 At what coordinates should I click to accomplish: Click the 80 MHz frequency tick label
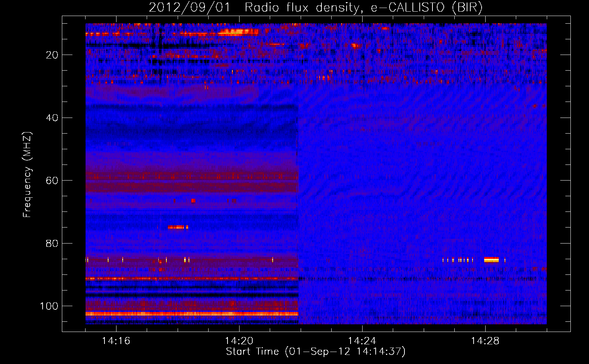click(52, 244)
